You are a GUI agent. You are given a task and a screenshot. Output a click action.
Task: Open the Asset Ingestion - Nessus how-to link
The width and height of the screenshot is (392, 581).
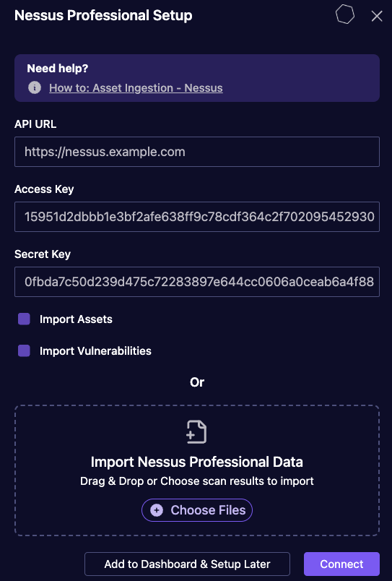[136, 88]
